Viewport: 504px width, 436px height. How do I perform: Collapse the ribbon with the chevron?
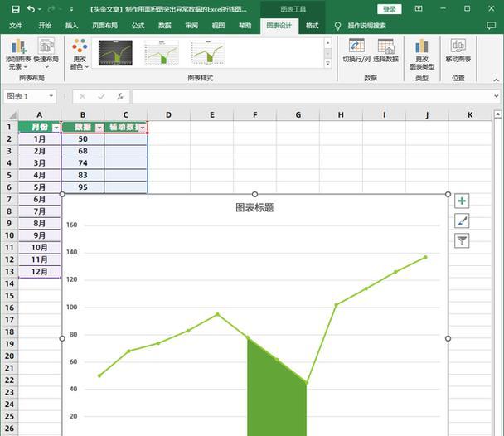pyautogui.click(x=497, y=80)
